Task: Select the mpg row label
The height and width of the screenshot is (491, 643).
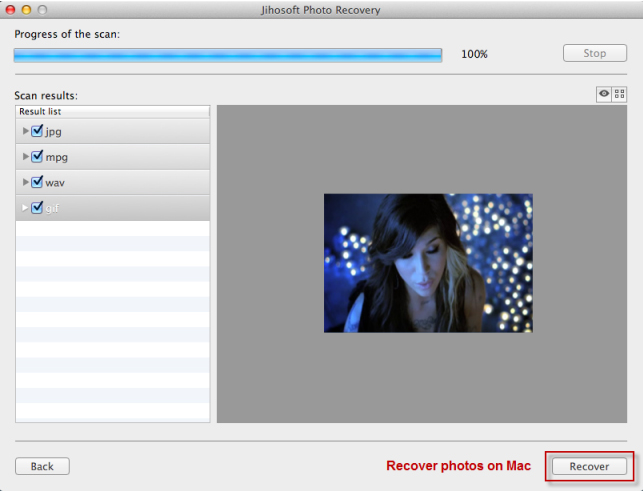Action: pyautogui.click(x=57, y=157)
